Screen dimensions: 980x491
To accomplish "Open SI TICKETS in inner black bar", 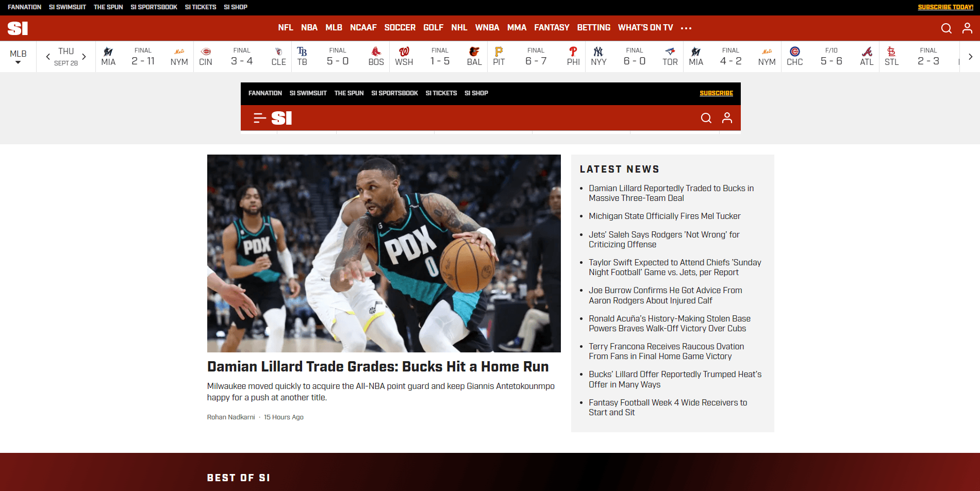I will pos(441,93).
